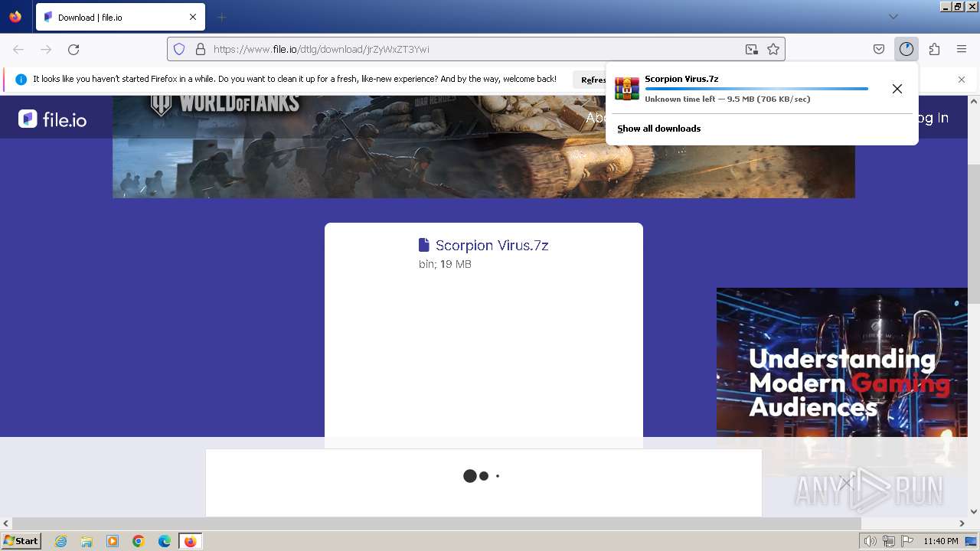The height and width of the screenshot is (551, 980).
Task: Click the file icon beside Scorpion Virus.7z
Action: pos(424,245)
